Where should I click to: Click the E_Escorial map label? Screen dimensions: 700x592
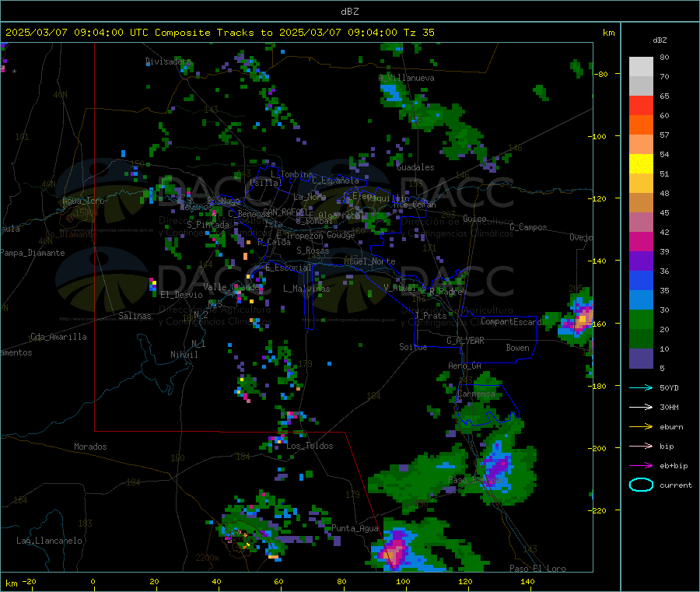tap(289, 268)
